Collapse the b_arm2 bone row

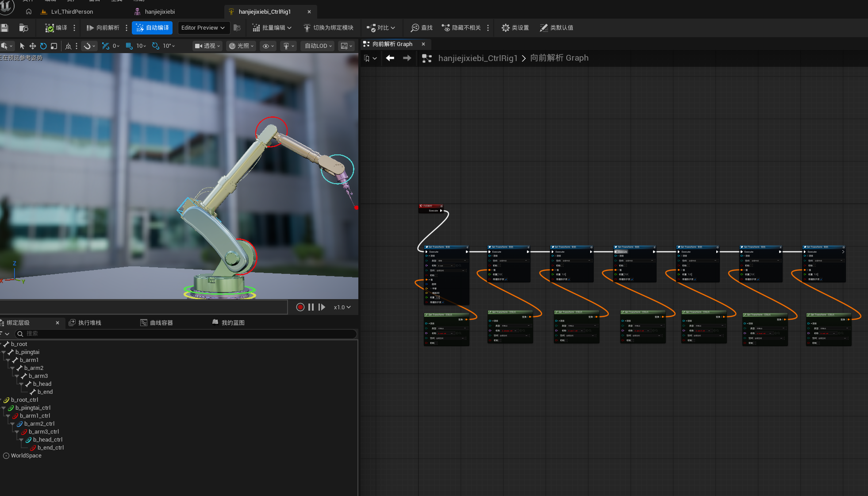tap(13, 368)
